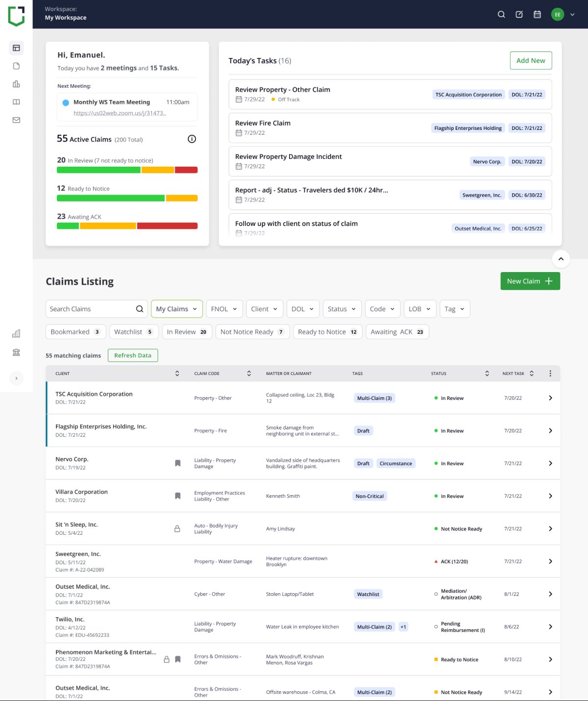Sort by Status column arrows
Image resolution: width=588 pixels, height=701 pixels.
(487, 374)
